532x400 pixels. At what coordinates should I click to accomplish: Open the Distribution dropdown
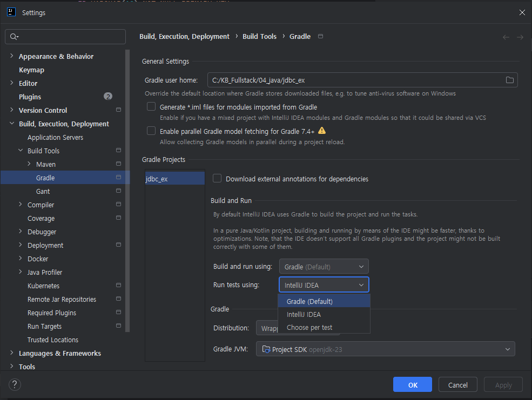(267, 328)
